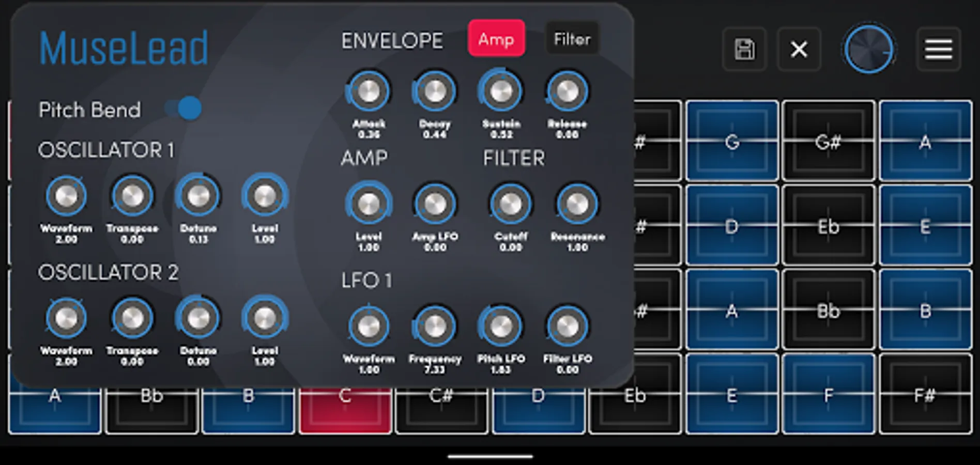Tap the B pad above the F# pad
The height and width of the screenshot is (465, 980).
pos(925,310)
